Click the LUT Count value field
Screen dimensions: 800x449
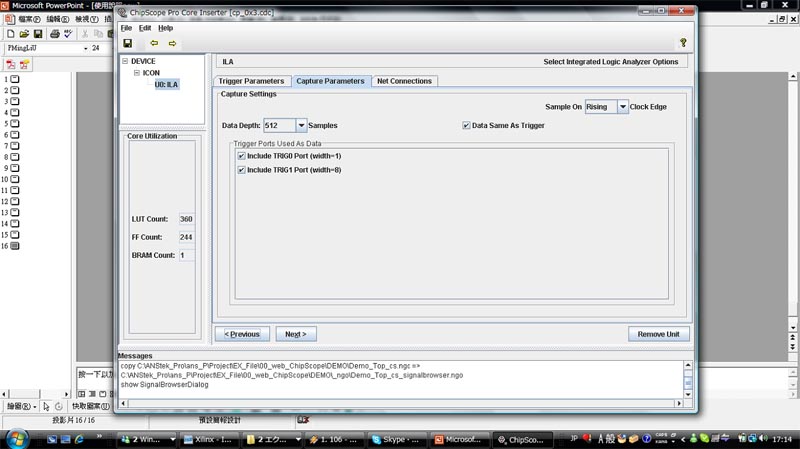(x=186, y=219)
